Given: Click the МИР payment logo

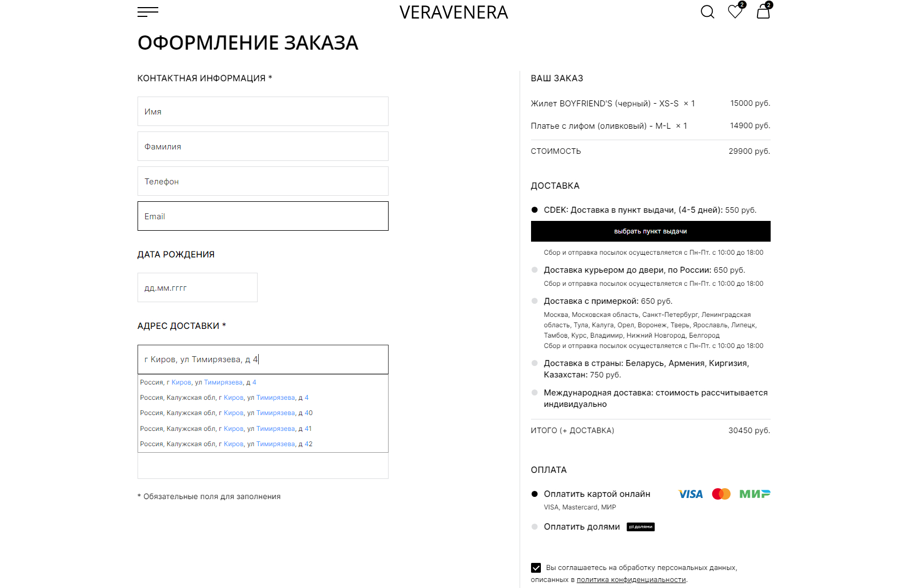Looking at the screenshot, I should pyautogui.click(x=755, y=494).
